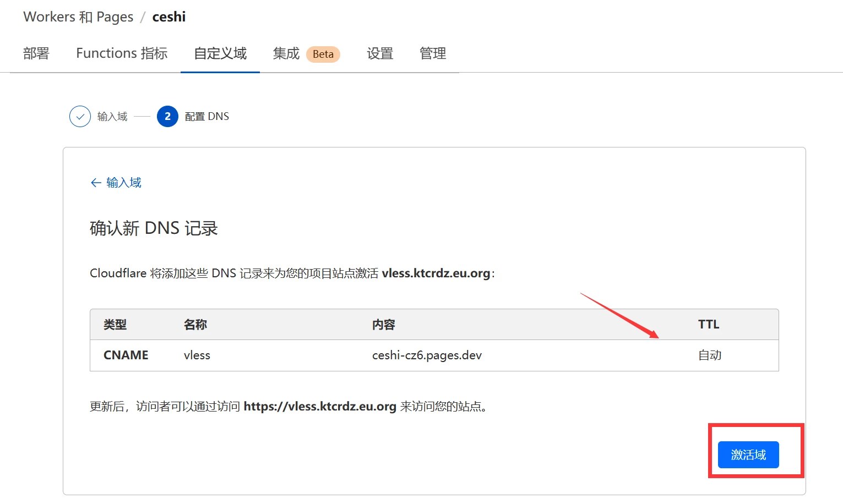
Task: Click the left arrow icon beside 输入域
Action: pos(96,183)
